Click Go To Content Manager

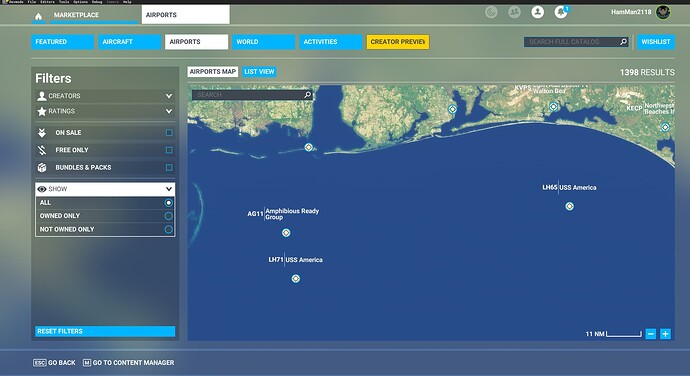click(x=128, y=363)
